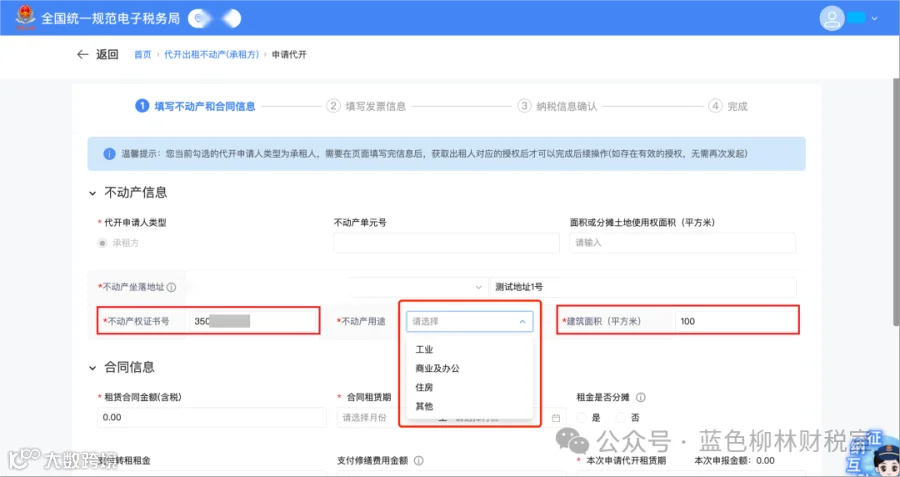Viewport: 900px width, 477px height.
Task: Click the back arrow 返回
Action: click(97, 55)
